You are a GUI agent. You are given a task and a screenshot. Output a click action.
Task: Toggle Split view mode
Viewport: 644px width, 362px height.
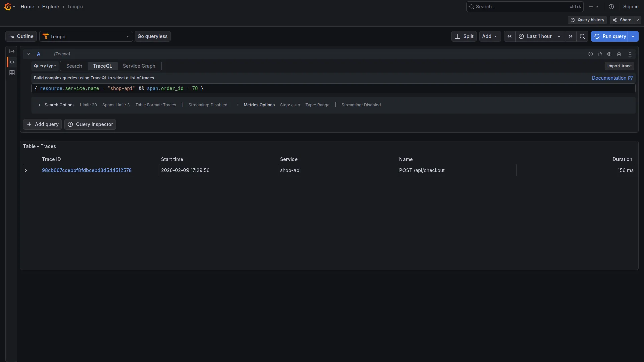464,36
